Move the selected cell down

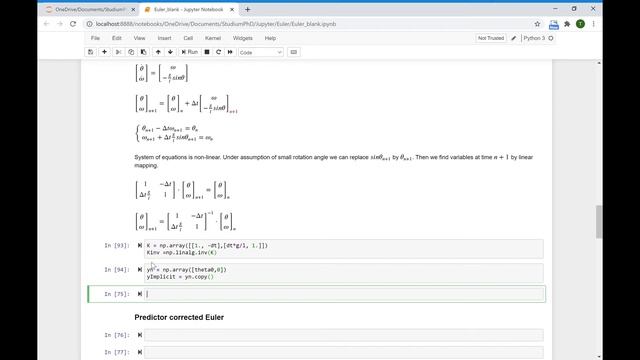tap(170, 52)
